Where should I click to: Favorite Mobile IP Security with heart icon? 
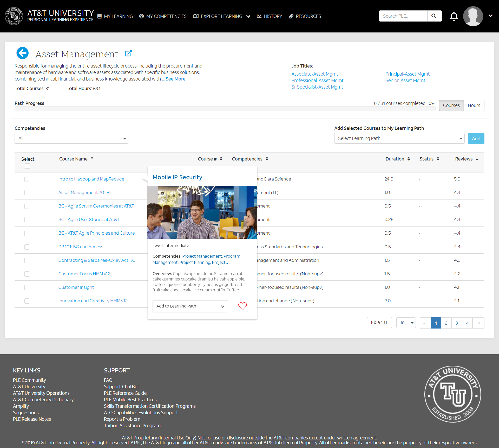242,306
